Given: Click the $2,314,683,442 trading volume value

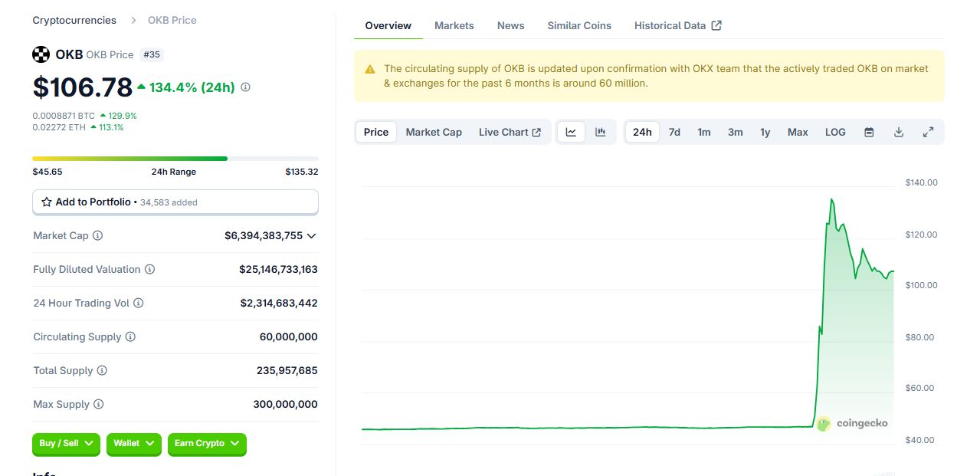Looking at the screenshot, I should click(279, 304).
